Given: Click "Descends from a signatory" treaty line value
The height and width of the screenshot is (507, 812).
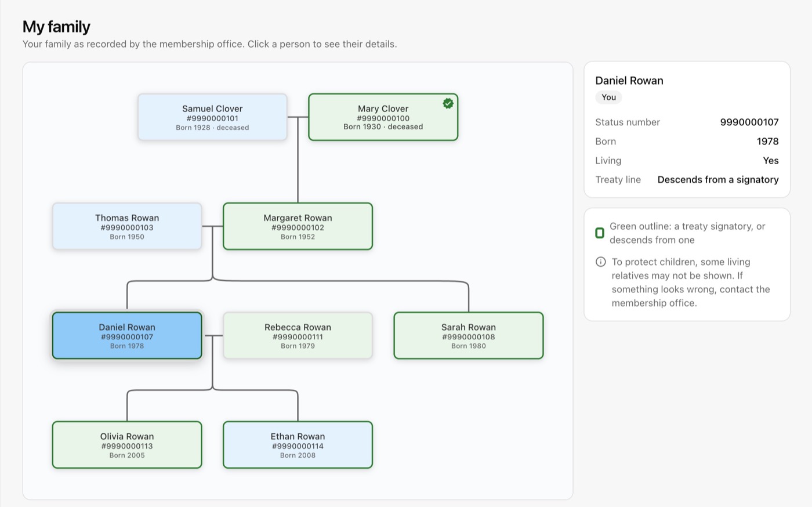Looking at the screenshot, I should tap(718, 180).
